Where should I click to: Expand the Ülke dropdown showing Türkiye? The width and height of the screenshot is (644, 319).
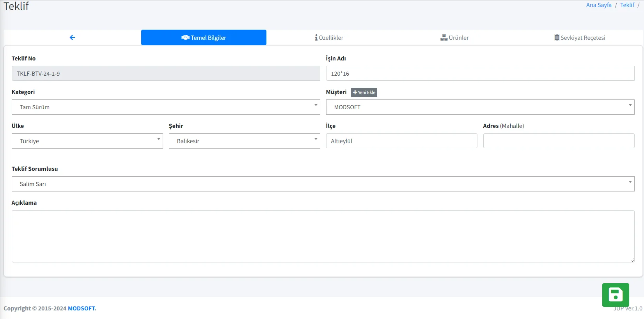click(x=87, y=141)
